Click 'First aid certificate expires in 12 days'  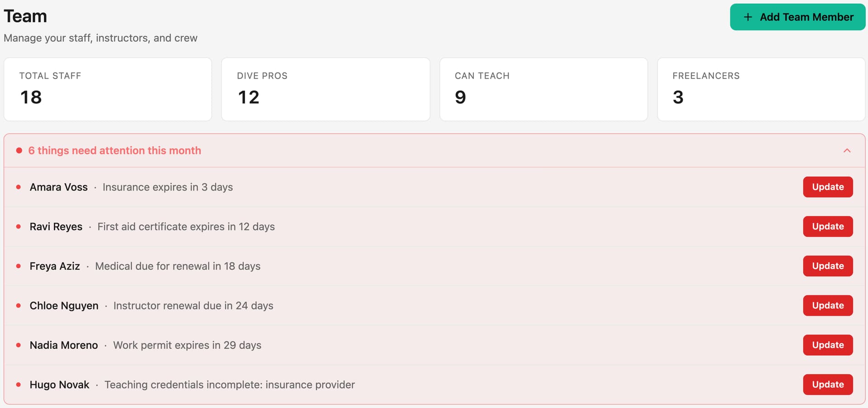coord(186,227)
